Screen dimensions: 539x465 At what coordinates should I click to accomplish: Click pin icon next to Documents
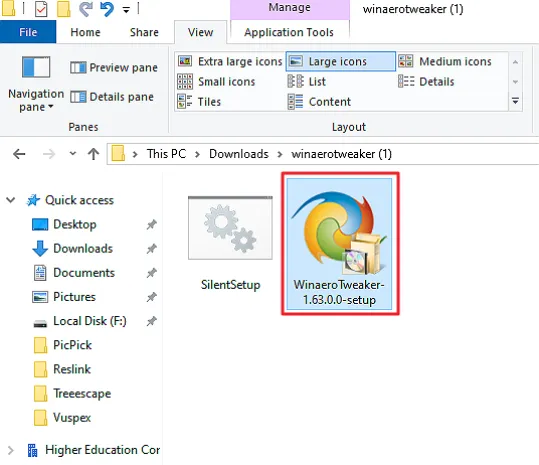[152, 273]
